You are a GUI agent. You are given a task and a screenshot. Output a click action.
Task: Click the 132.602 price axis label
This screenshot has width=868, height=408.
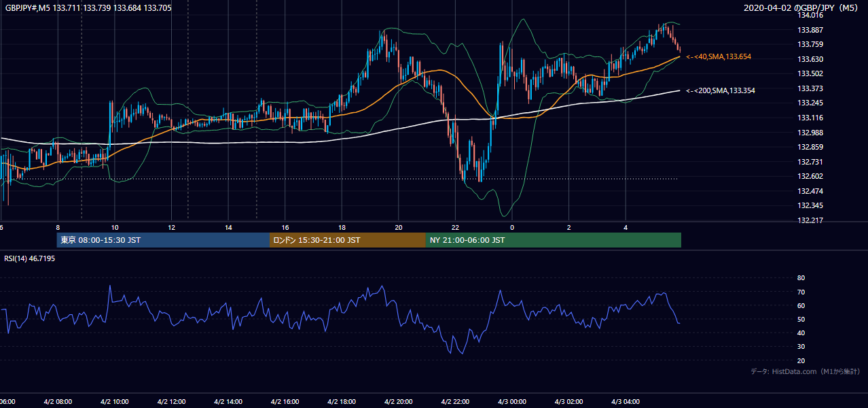pos(810,176)
